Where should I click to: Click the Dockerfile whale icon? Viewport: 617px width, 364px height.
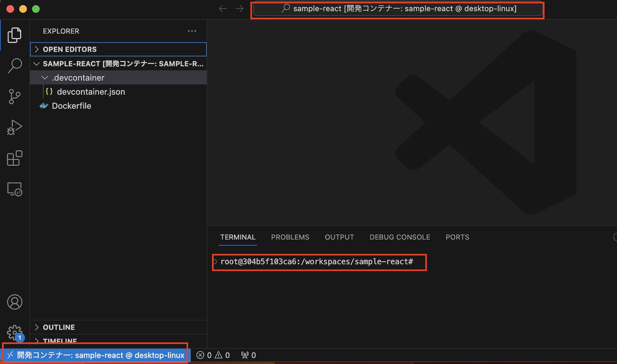pyautogui.click(x=44, y=106)
